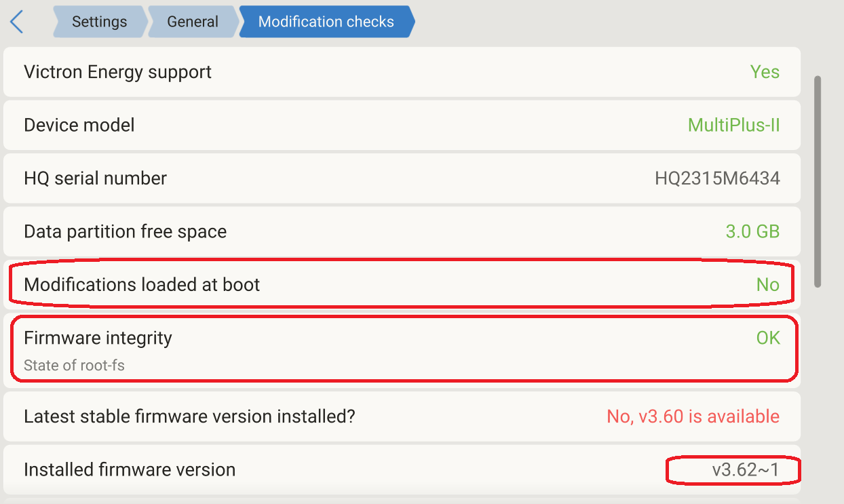Screen dimensions: 844x504
Task: Click the installed version v3.62~1 value
Action: pyautogui.click(x=746, y=469)
